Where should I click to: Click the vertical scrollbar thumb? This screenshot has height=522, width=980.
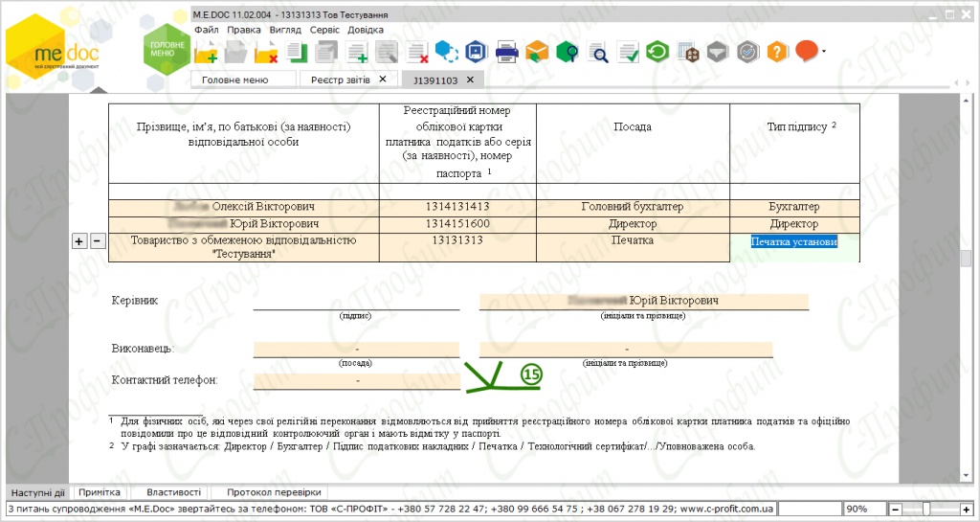967,259
